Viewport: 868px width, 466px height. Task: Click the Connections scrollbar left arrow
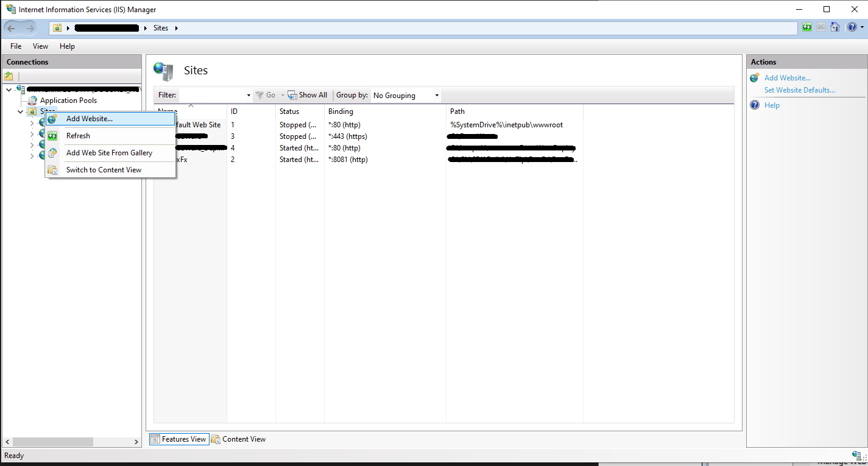pyautogui.click(x=7, y=442)
